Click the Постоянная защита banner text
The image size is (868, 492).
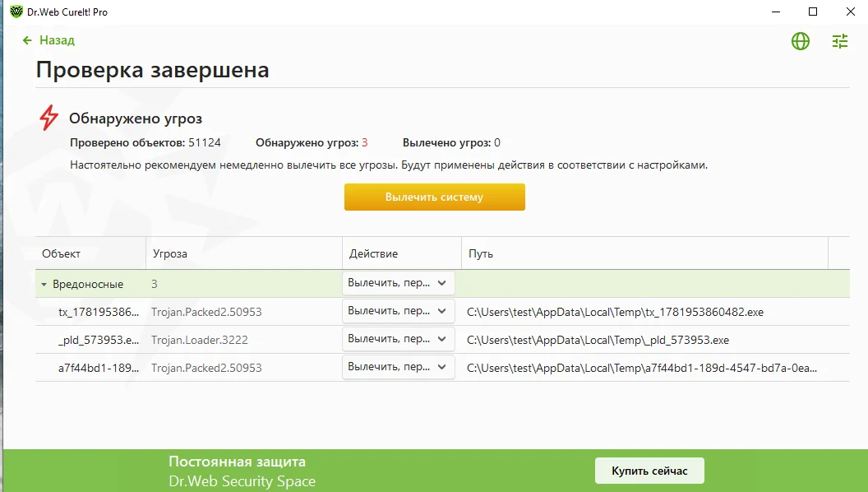click(x=237, y=462)
